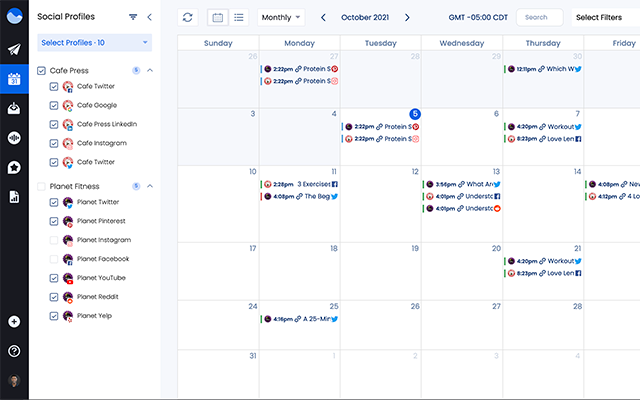Collapse the Cafe Press group chevron
The height and width of the screenshot is (400, 640).
click(150, 71)
